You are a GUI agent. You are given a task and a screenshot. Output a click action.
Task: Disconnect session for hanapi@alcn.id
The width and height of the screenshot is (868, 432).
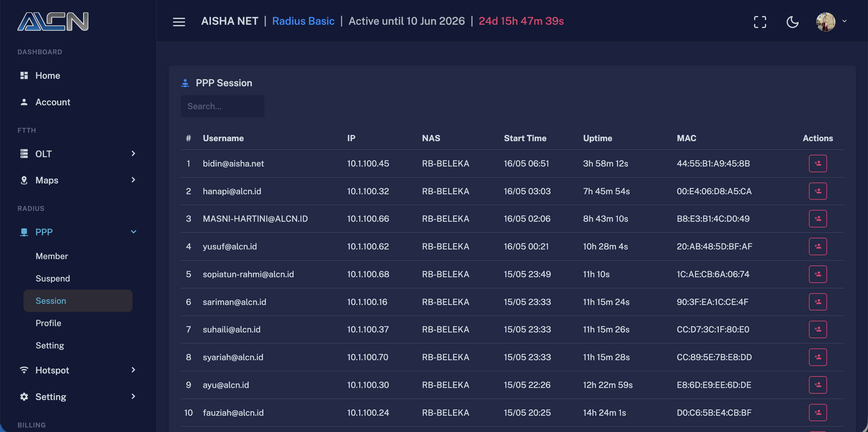(818, 191)
